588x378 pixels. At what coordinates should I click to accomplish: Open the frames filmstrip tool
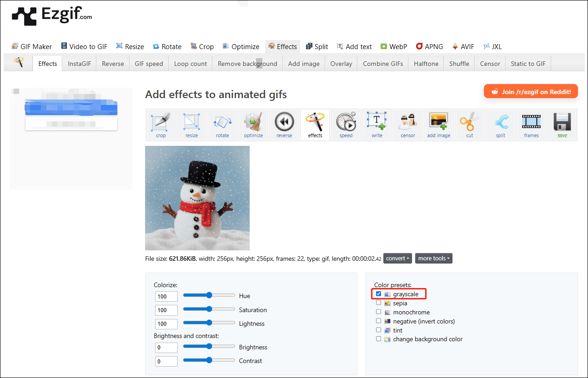(531, 125)
